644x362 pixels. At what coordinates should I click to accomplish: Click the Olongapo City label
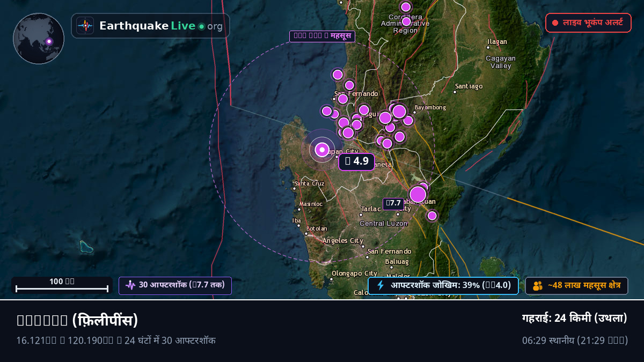tap(354, 274)
